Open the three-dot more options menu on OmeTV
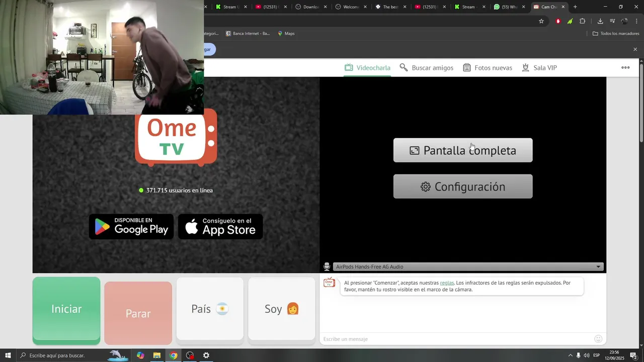644x362 pixels. coord(625,67)
